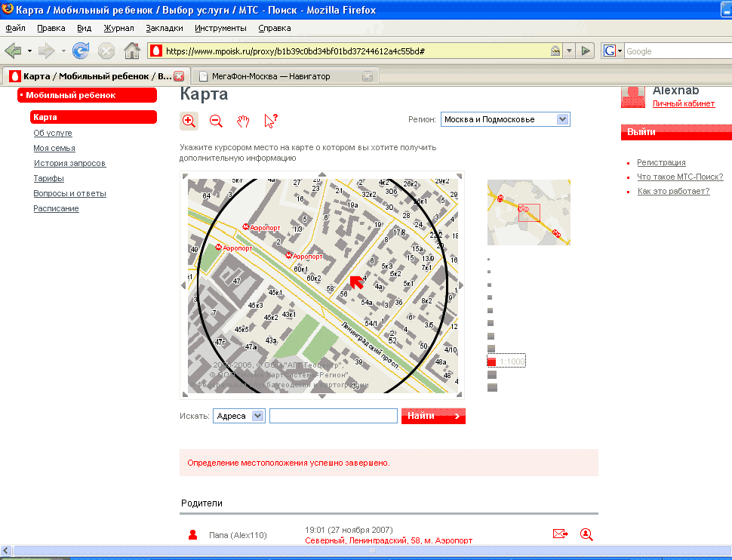Select the 1:1000 zoom scale level
This screenshot has width=732, height=560.
(x=506, y=362)
